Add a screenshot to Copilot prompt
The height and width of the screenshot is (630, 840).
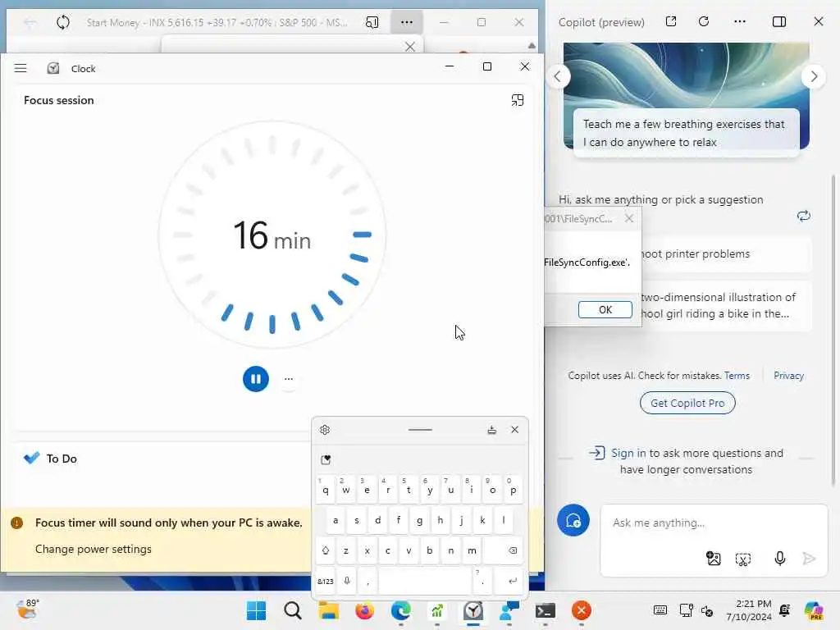(x=743, y=559)
